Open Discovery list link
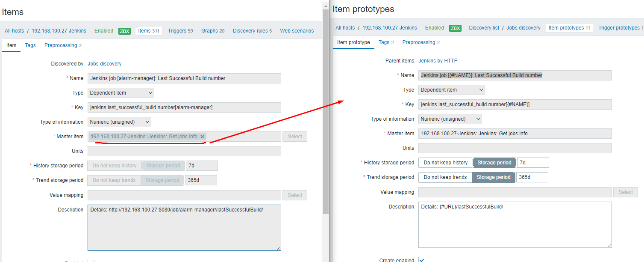 (484, 28)
